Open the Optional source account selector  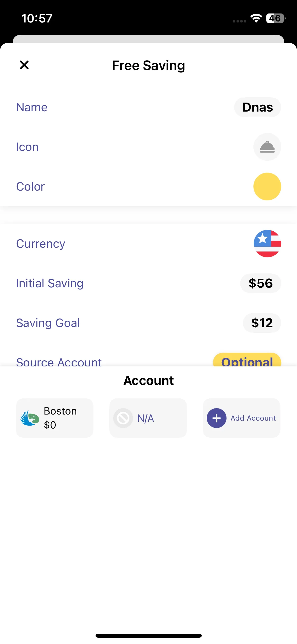coord(247,361)
